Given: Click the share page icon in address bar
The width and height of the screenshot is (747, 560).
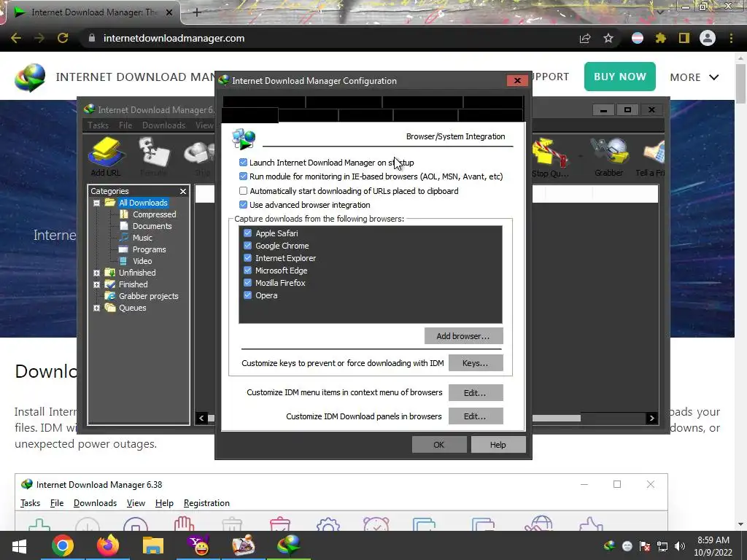Looking at the screenshot, I should [585, 38].
